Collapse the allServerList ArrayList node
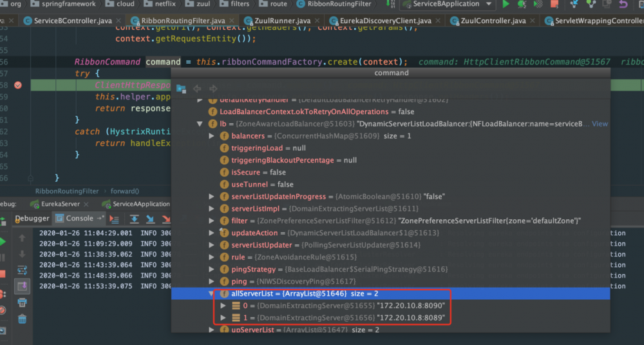The width and height of the screenshot is (644, 345). click(x=211, y=293)
